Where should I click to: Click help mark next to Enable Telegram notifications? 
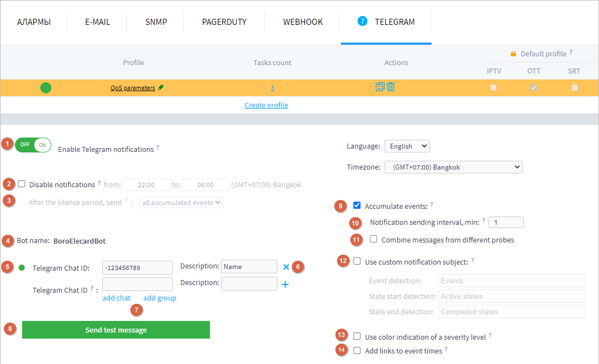[x=157, y=147]
